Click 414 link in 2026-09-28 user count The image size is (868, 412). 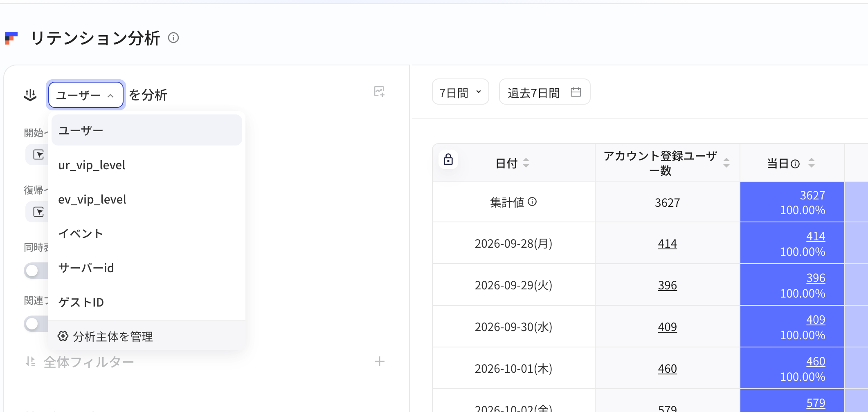pos(667,244)
